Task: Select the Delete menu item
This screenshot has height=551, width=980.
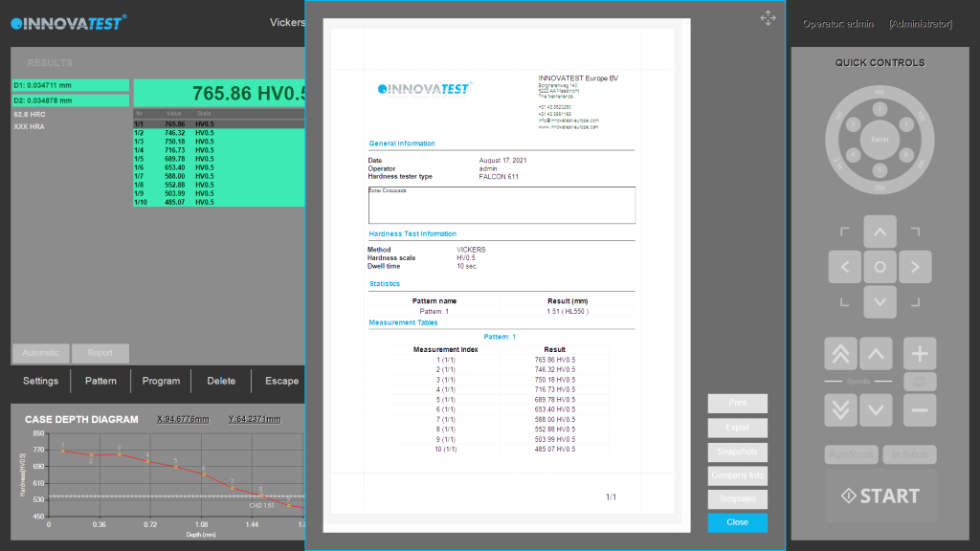Action: click(221, 381)
